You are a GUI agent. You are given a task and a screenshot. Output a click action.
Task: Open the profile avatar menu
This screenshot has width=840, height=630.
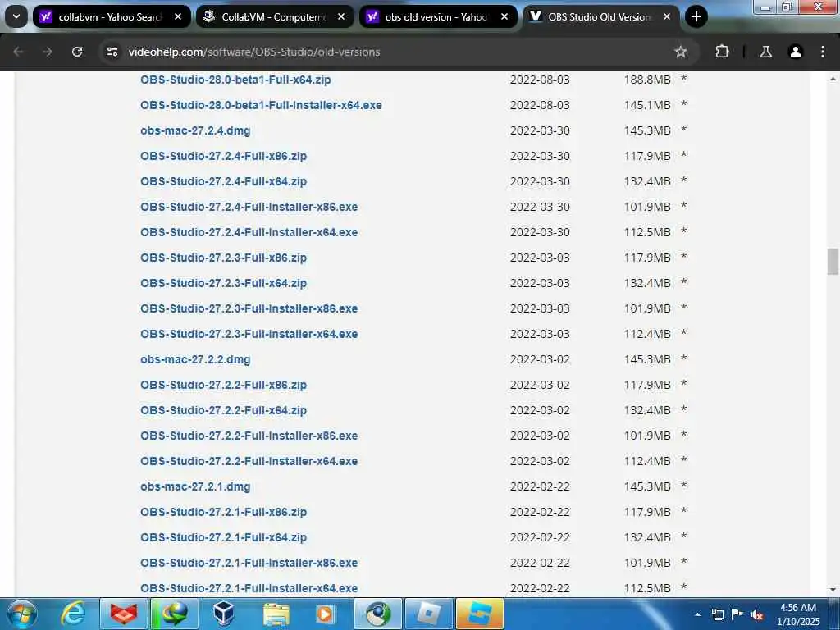coord(795,52)
